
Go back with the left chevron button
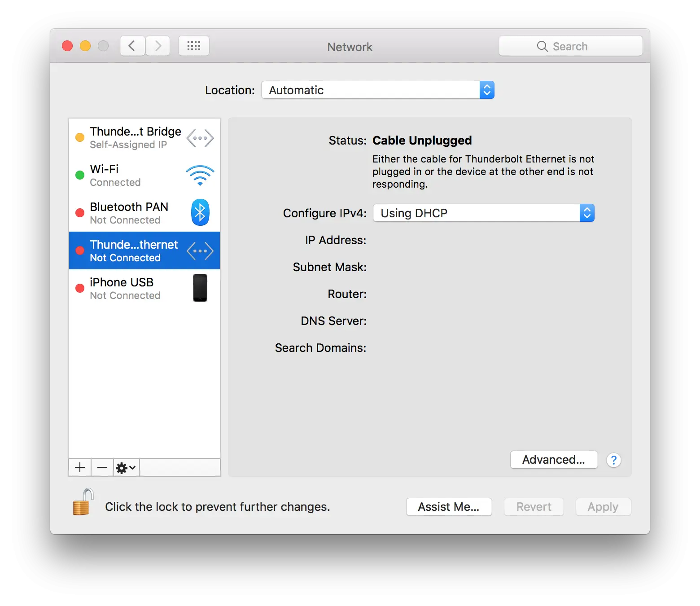pos(132,46)
